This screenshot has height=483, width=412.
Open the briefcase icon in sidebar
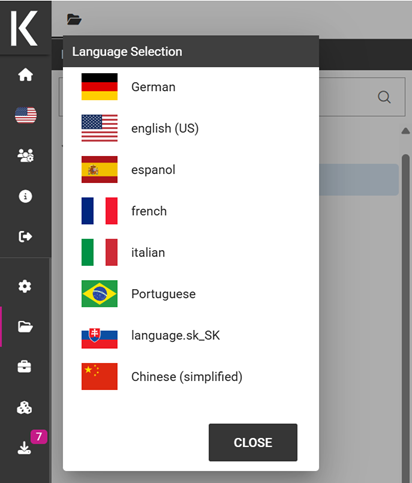(24, 367)
